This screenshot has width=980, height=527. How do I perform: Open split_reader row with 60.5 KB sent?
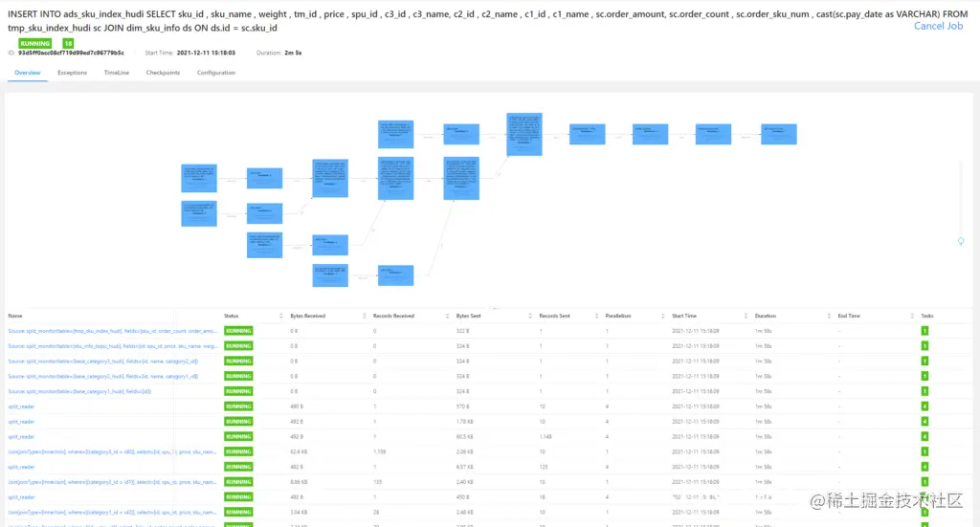coord(21,436)
